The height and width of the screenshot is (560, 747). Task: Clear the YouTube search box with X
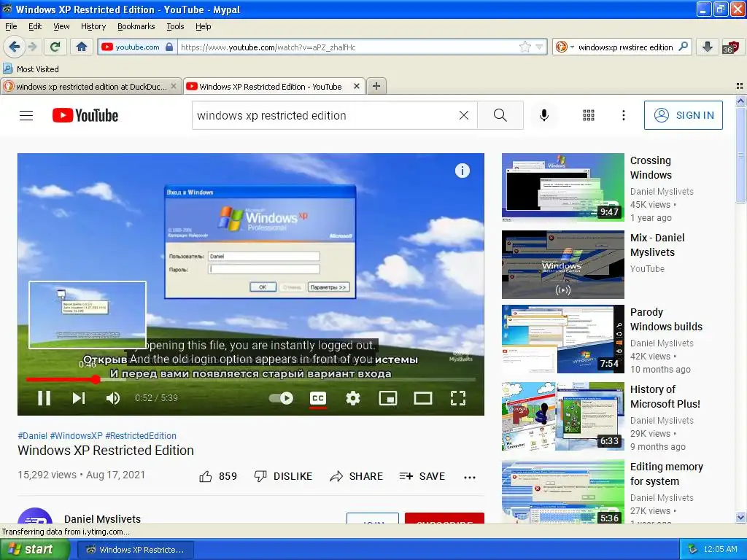(463, 115)
